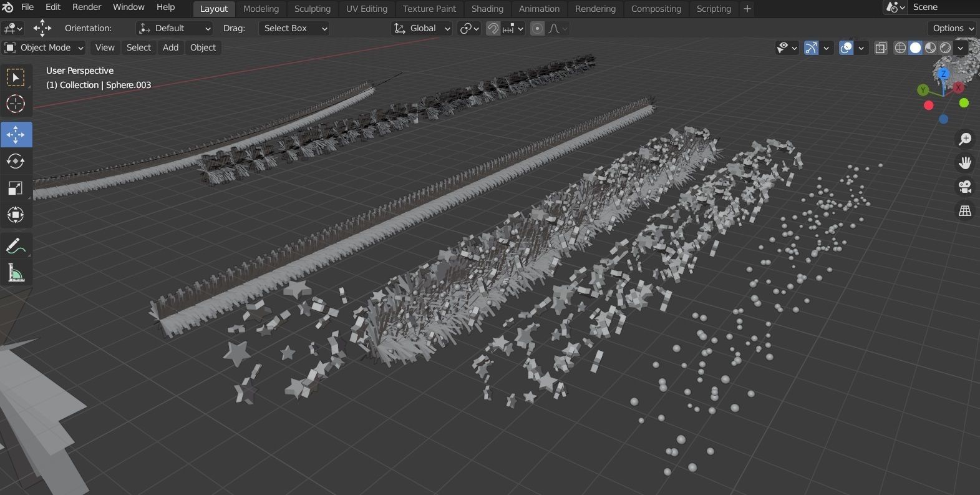Viewport: 980px width, 495px height.
Task: Select the Rotate tool
Action: click(x=16, y=162)
